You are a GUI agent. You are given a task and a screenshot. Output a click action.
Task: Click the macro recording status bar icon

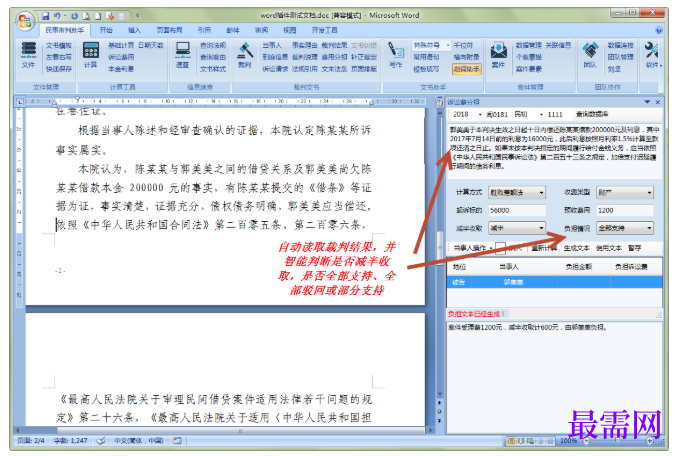click(x=177, y=441)
